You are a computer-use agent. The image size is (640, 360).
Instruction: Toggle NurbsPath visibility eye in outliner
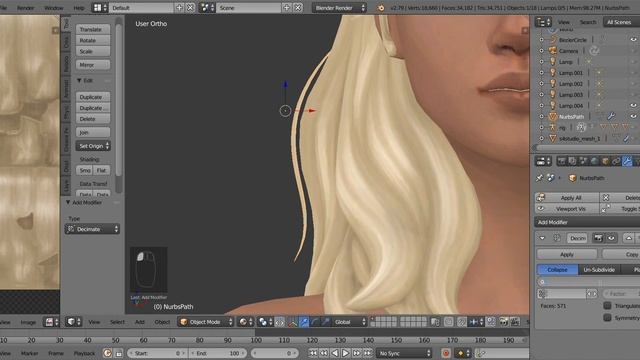pos(633,116)
